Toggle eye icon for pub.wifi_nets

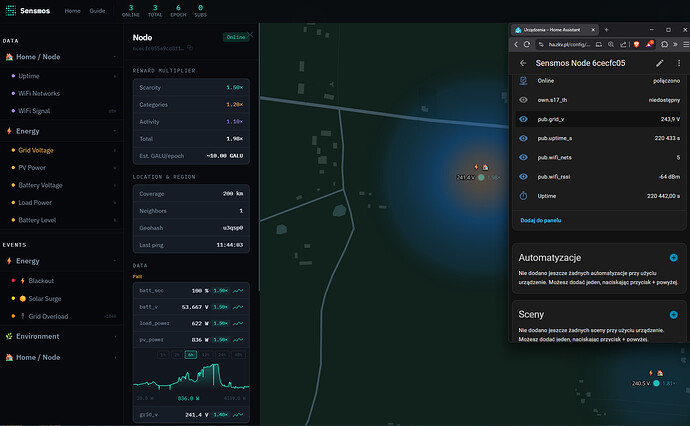point(523,157)
